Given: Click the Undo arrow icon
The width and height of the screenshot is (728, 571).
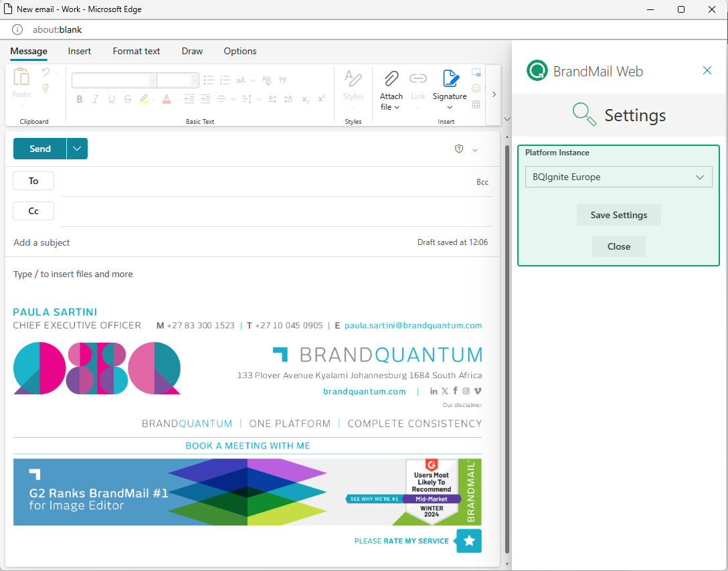Looking at the screenshot, I should tap(45, 72).
